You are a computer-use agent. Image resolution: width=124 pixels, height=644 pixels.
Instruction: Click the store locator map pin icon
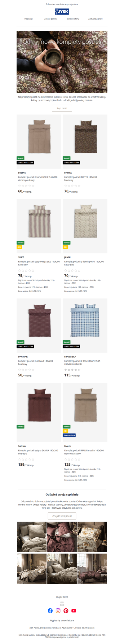pos(62,603)
